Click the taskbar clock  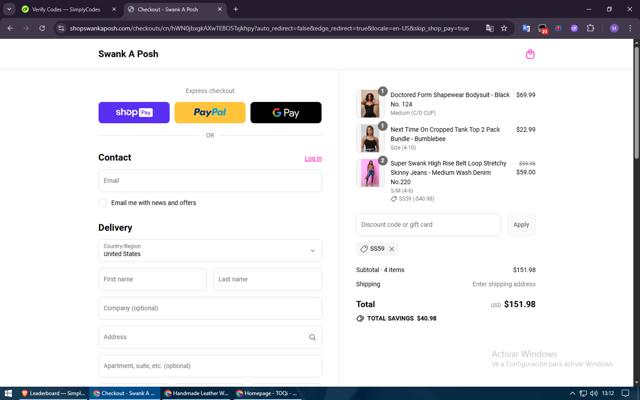[608, 393]
